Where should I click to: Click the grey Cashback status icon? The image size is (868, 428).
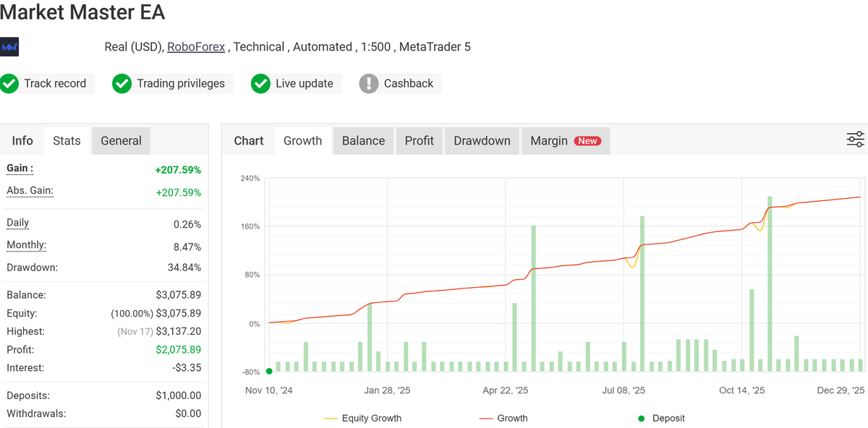(369, 83)
